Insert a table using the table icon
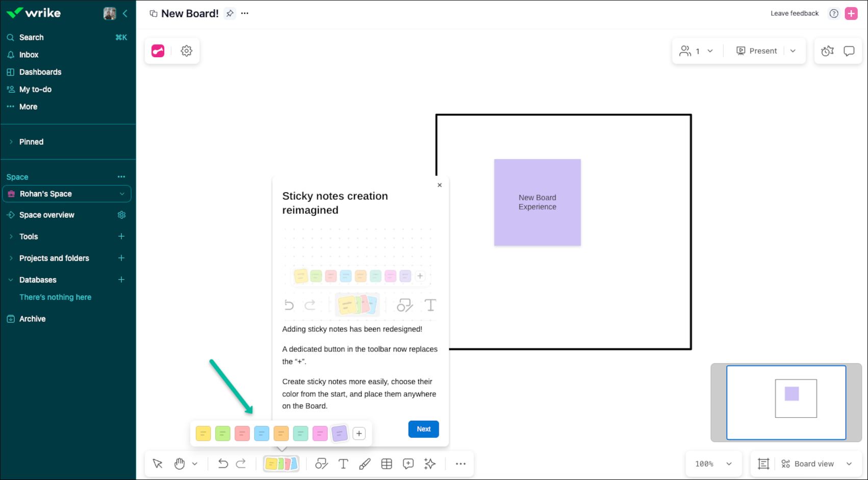The image size is (868, 480). click(386, 464)
